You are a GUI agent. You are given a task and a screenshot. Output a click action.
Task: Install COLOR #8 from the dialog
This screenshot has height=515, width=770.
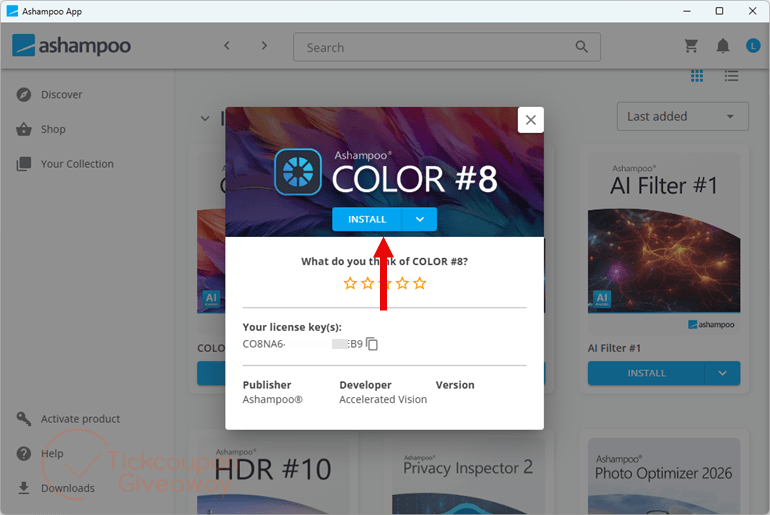coord(367,219)
